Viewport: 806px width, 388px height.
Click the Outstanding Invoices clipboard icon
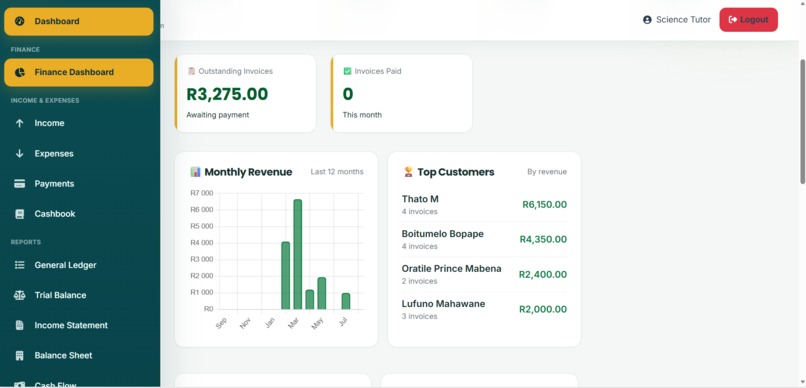click(191, 71)
